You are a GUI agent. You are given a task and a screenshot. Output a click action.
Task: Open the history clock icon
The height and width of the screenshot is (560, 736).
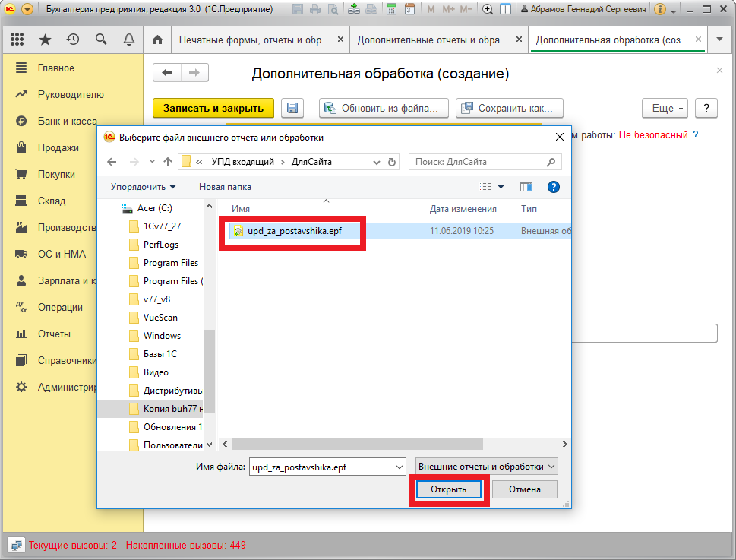[x=73, y=40]
